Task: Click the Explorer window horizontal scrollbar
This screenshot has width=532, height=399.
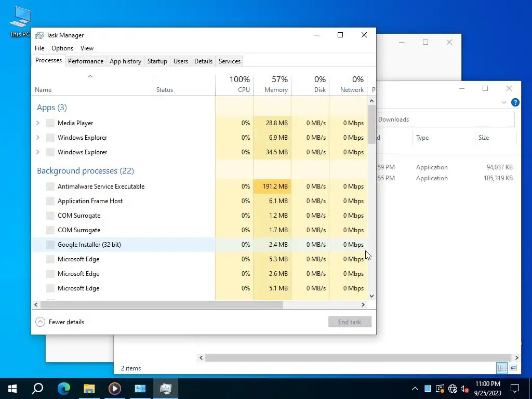Action: point(358,357)
